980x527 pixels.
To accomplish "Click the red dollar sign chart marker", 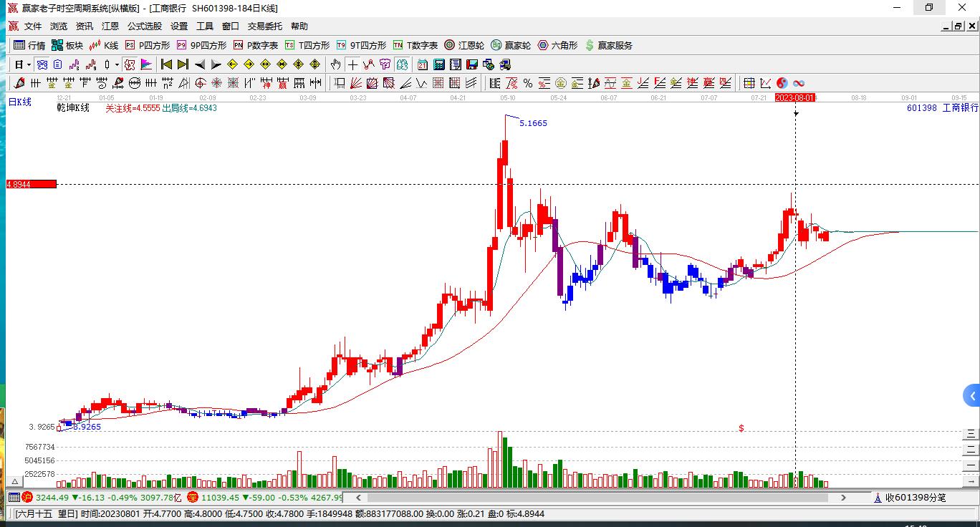I will click(x=741, y=428).
